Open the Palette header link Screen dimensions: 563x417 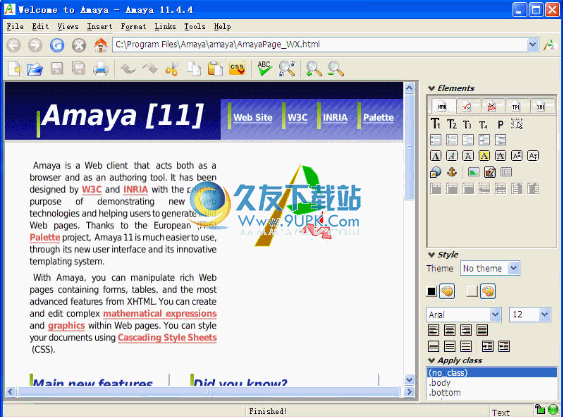(378, 117)
